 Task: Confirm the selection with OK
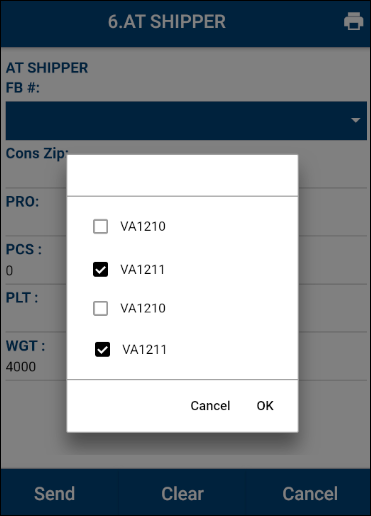click(265, 406)
